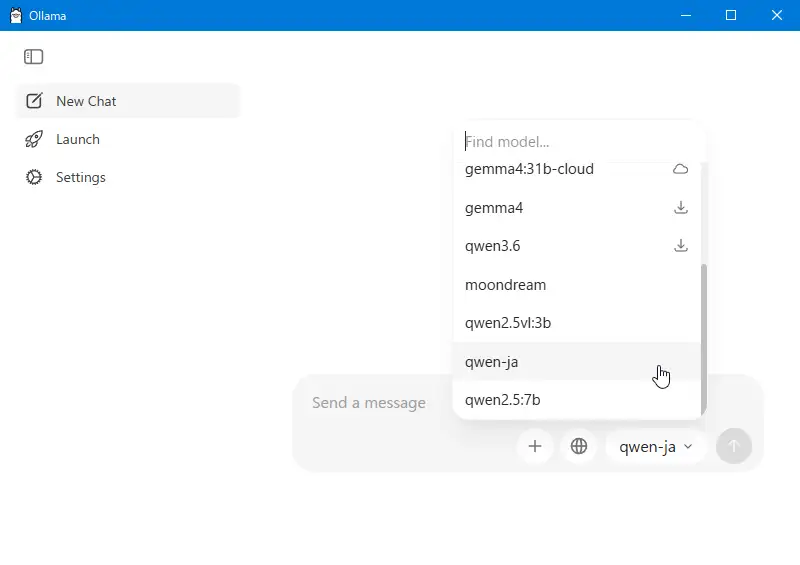Screen dimensions: 800x565
Task: Click the Settings gear icon
Action: coord(34,177)
